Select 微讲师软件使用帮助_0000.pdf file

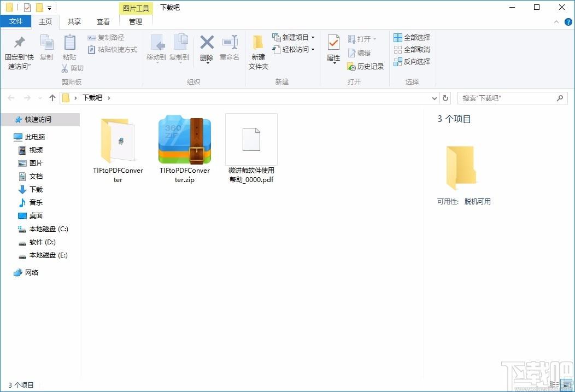pos(251,149)
